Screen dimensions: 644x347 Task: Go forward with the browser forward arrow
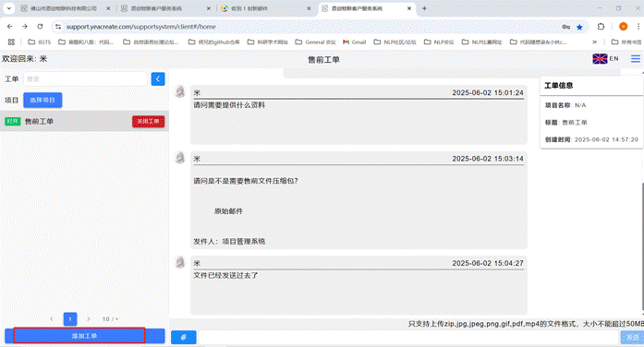[x=25, y=26]
